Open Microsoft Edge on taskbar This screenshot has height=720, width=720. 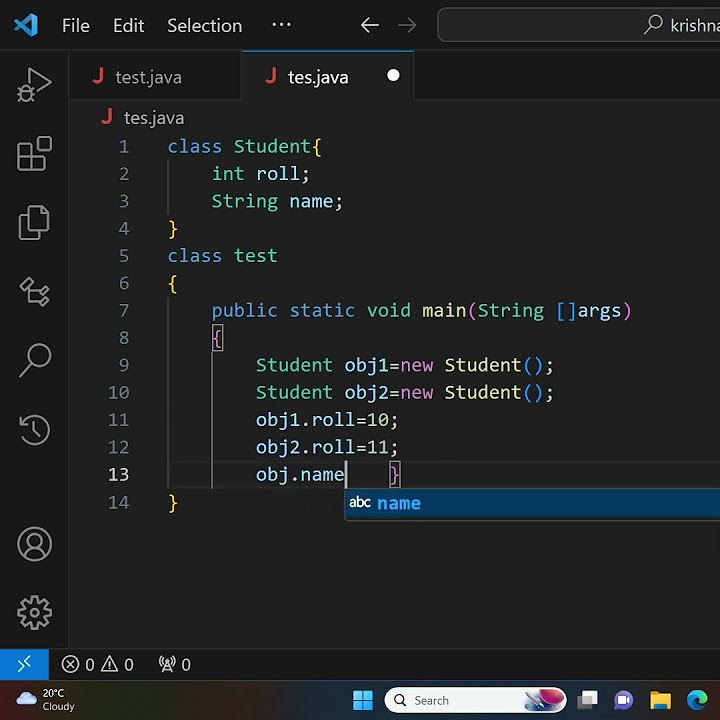pyautogui.click(x=697, y=700)
